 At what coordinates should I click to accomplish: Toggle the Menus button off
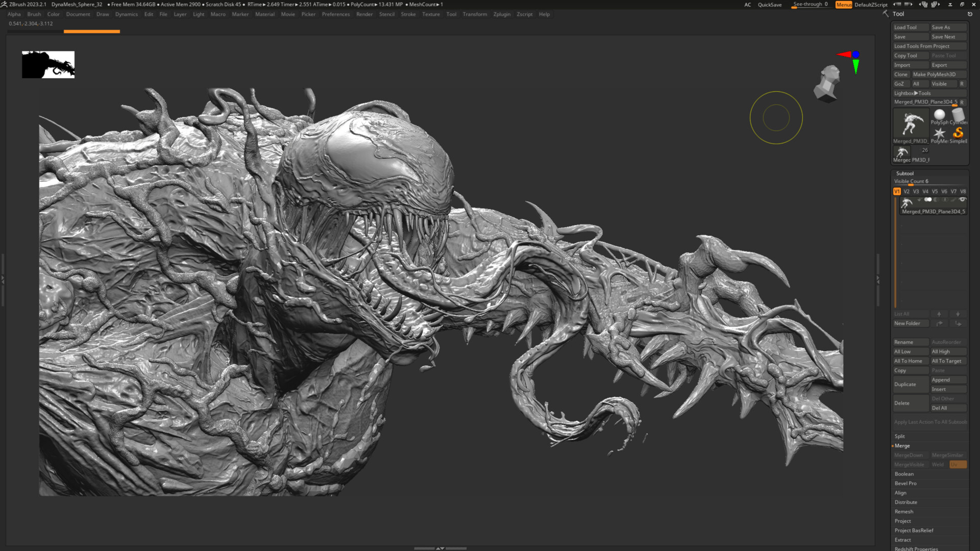(843, 5)
